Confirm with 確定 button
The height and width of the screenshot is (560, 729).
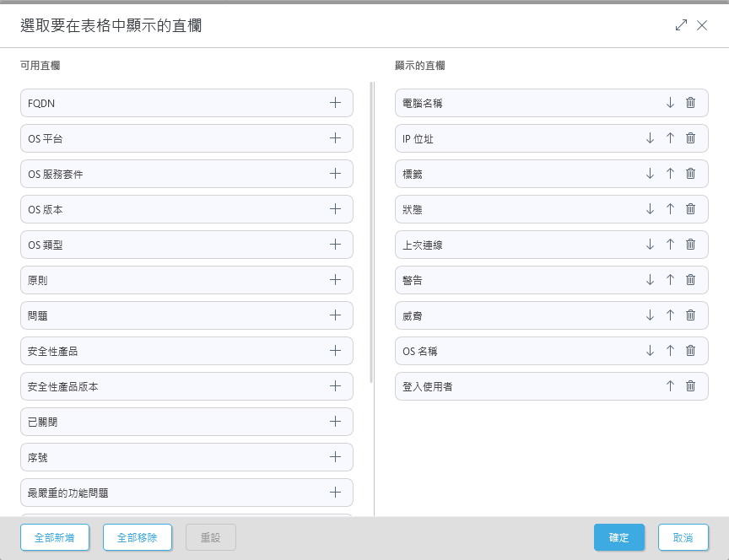(618, 537)
